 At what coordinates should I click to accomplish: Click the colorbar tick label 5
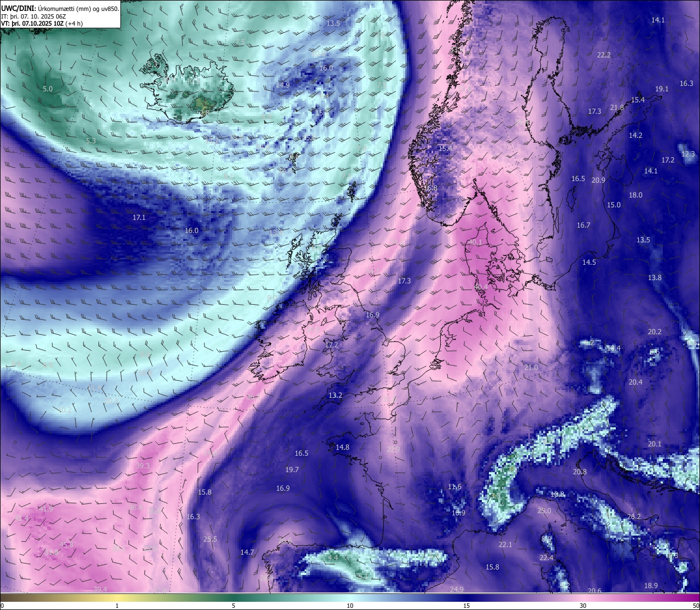pyautogui.click(x=234, y=606)
